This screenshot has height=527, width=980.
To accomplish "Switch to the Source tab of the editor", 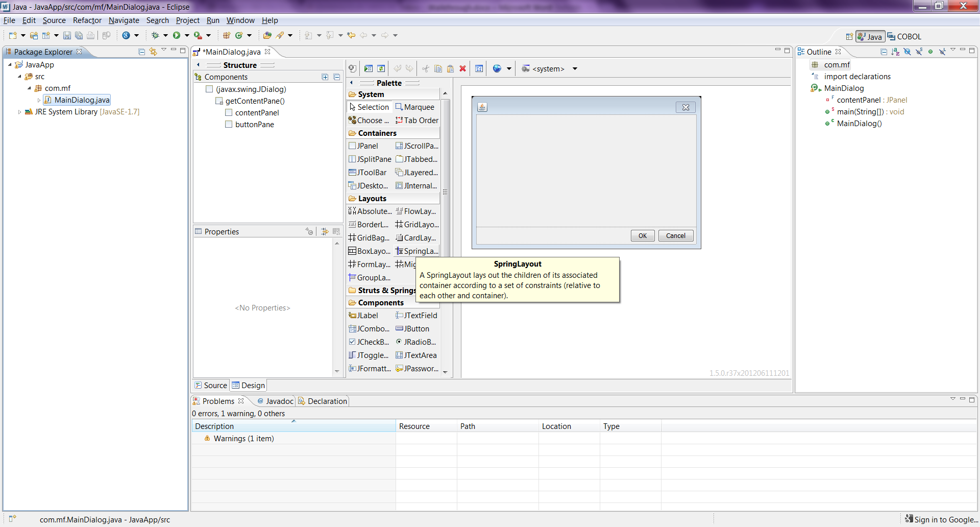I will coord(211,386).
